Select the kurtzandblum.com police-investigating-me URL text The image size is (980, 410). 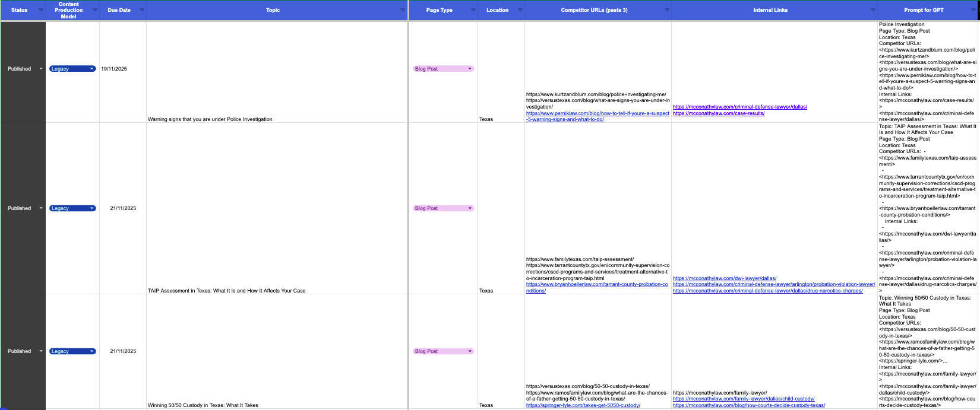(x=596, y=94)
